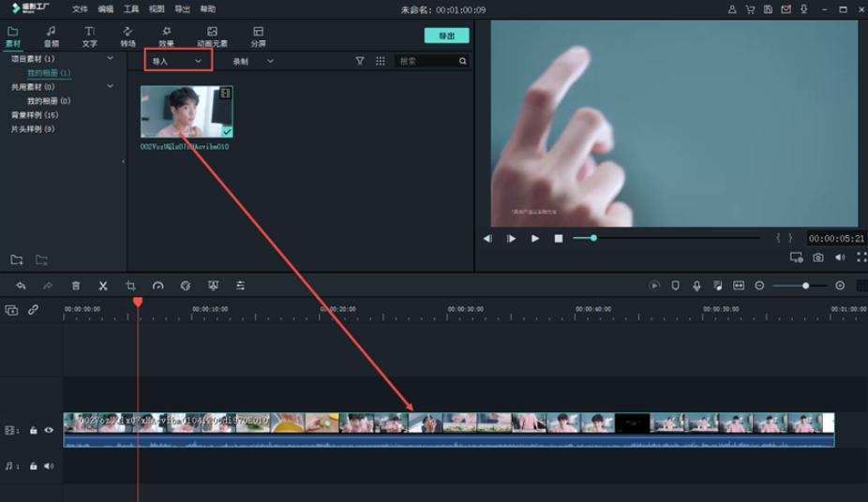Add a new folder in media library
868x502 pixels.
17,259
